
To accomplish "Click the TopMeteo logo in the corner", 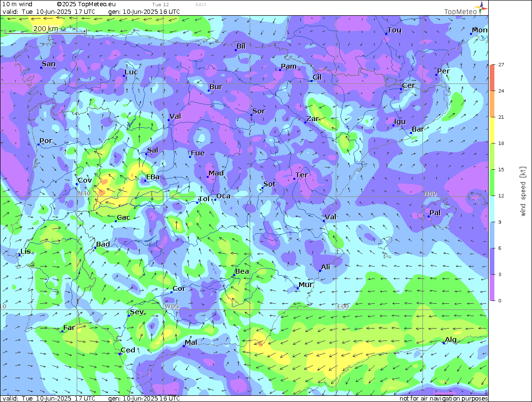I will click(x=466, y=8).
